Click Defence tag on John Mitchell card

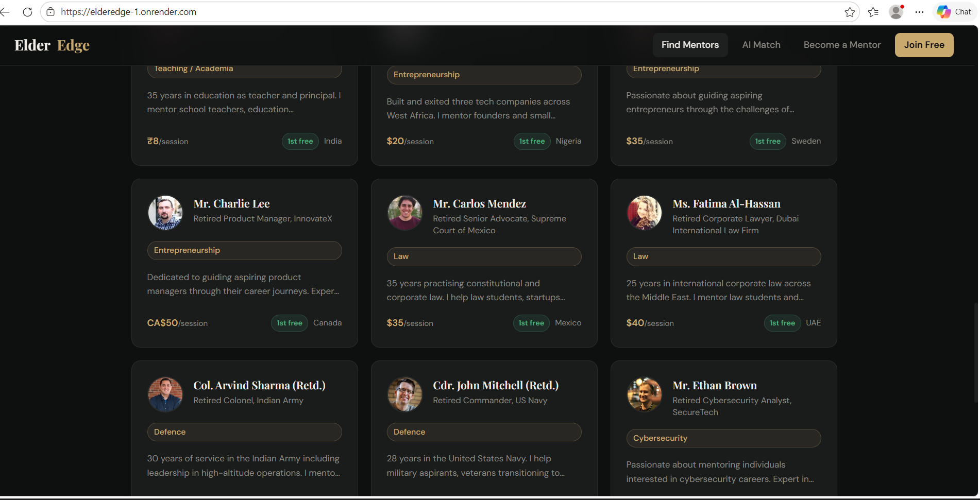(484, 432)
